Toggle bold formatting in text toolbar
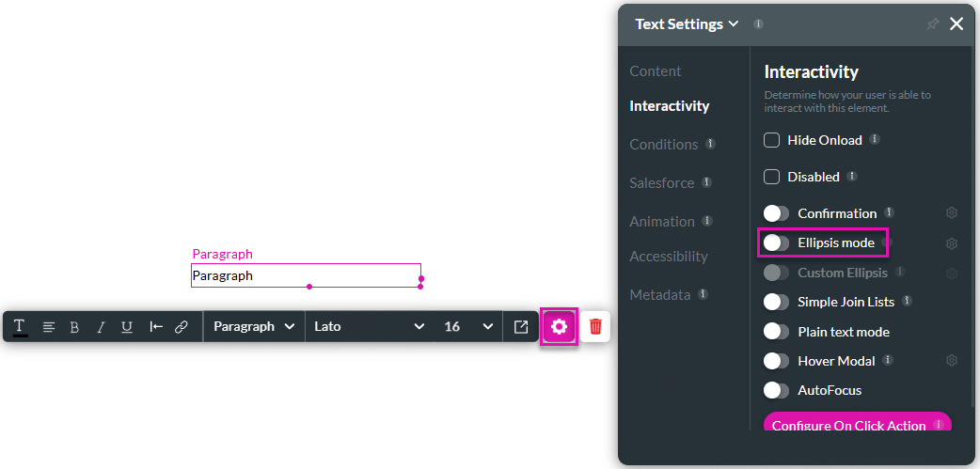 click(74, 326)
